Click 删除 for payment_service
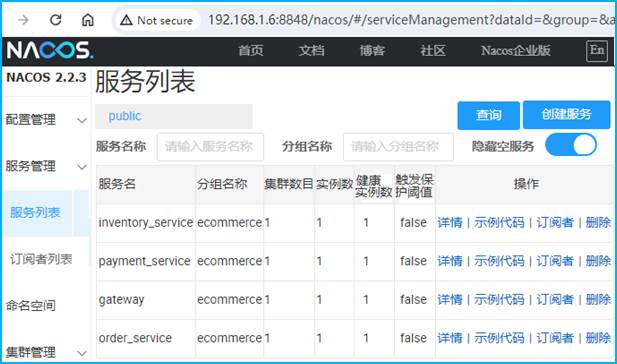617x364 pixels. click(598, 261)
